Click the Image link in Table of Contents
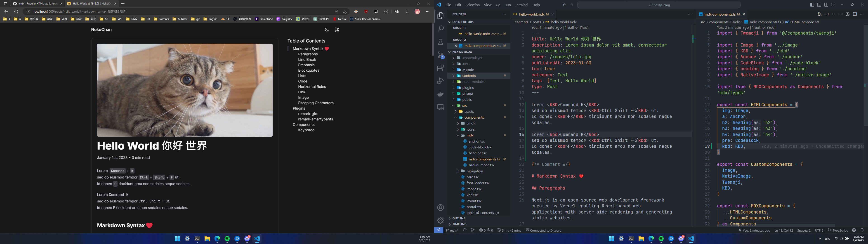Image resolution: width=868 pixels, height=244 pixels. tap(303, 97)
